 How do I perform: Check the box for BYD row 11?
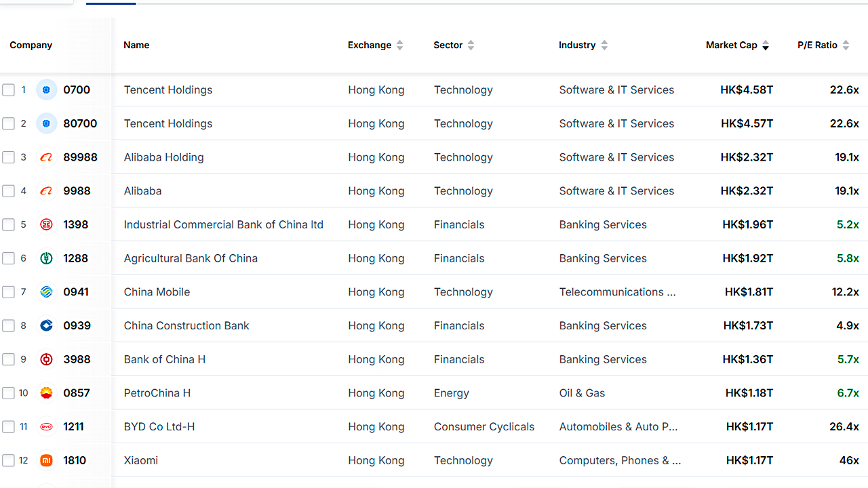tap(8, 427)
